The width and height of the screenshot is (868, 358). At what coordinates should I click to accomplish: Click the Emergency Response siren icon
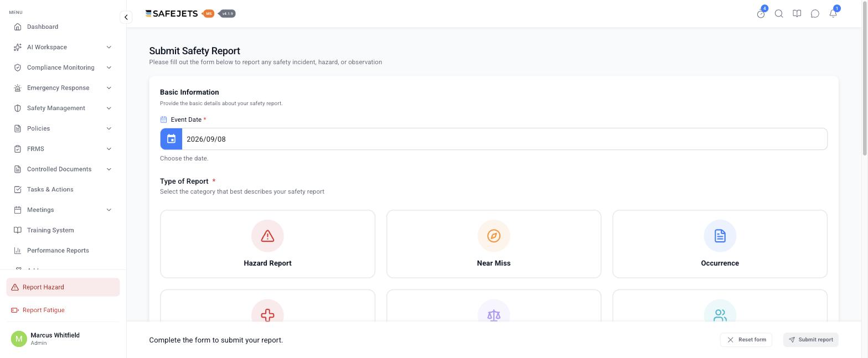(x=18, y=88)
